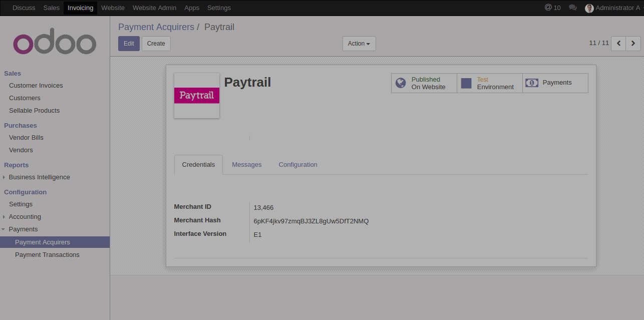Click the Purchases section header

[21, 126]
